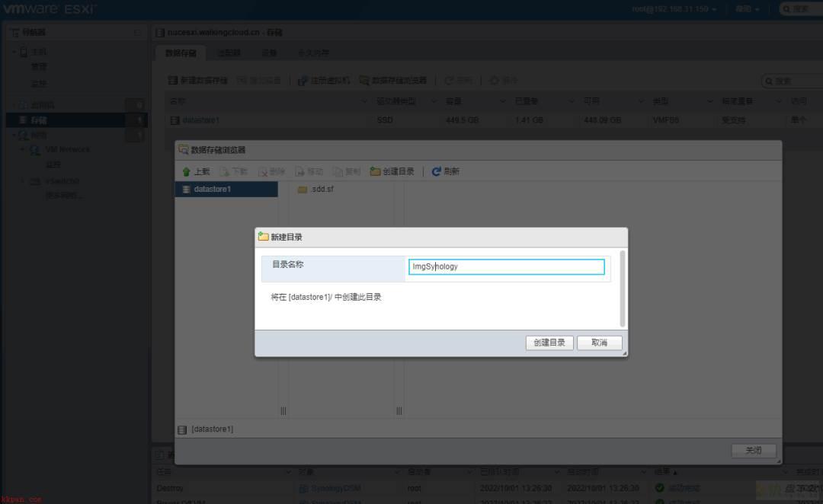Viewport: 823px width, 504px height.
Task: Switch to the 设备 tab
Action: (x=269, y=53)
